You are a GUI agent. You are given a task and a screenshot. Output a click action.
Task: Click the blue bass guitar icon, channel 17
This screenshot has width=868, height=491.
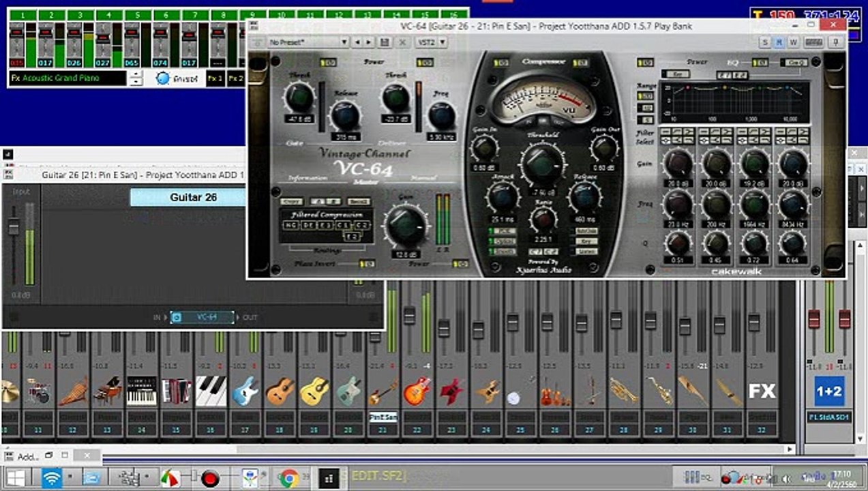pos(245,391)
